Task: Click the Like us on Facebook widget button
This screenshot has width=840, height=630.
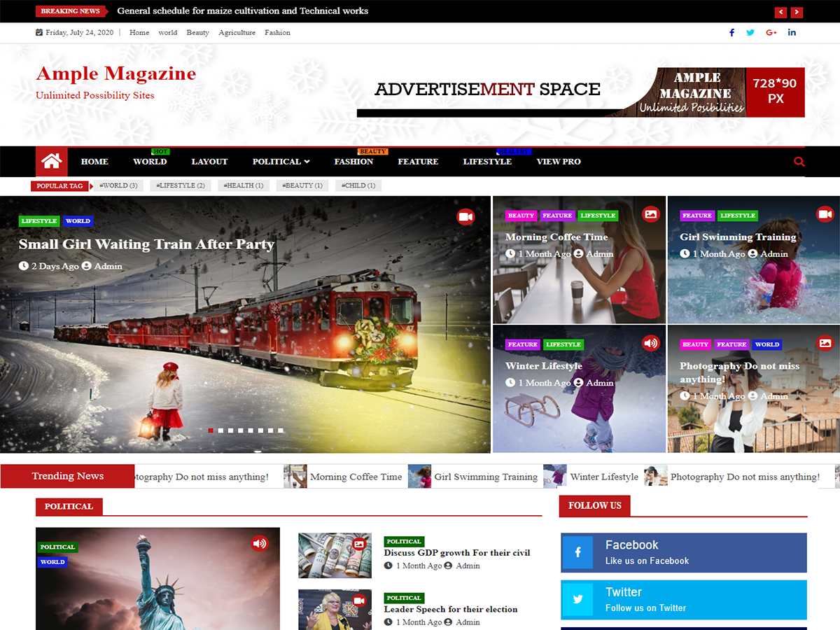Action: click(683, 552)
